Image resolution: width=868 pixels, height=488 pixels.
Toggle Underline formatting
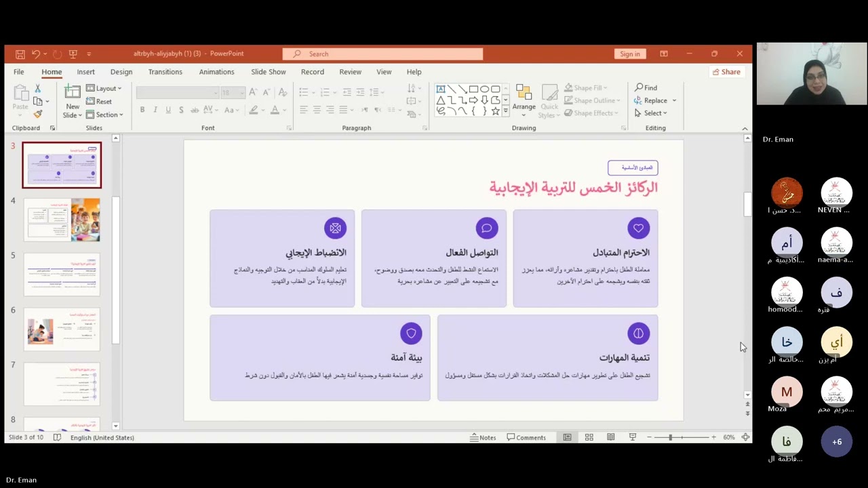coord(168,110)
